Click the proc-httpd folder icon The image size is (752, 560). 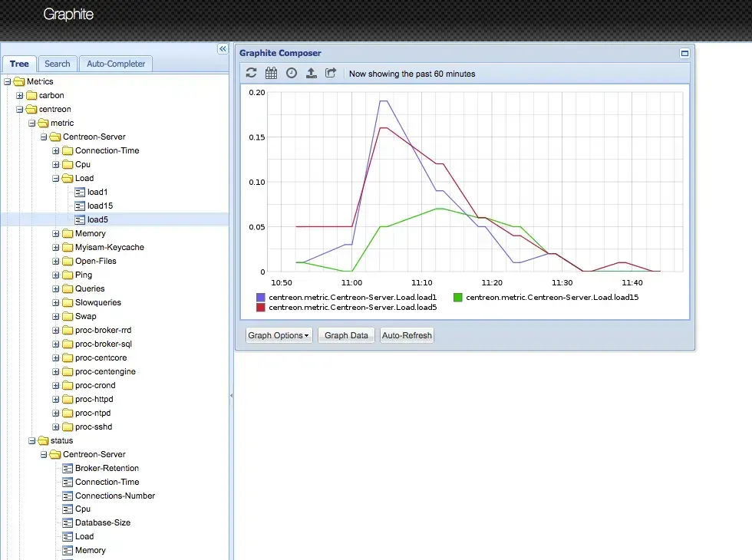click(x=68, y=400)
